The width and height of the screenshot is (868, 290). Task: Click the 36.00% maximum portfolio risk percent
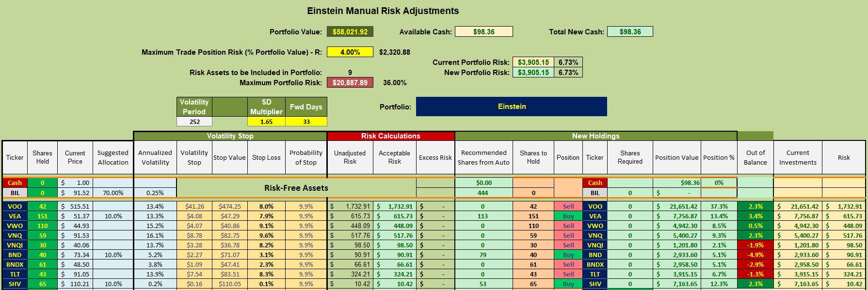point(395,83)
